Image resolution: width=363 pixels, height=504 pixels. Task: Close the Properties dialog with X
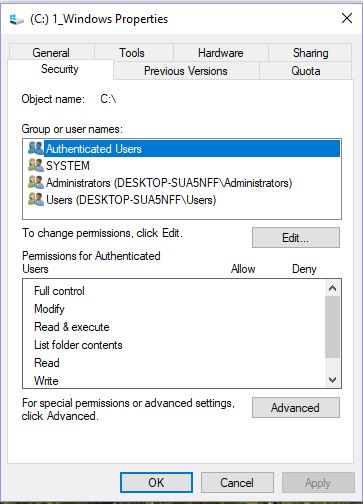coord(347,18)
